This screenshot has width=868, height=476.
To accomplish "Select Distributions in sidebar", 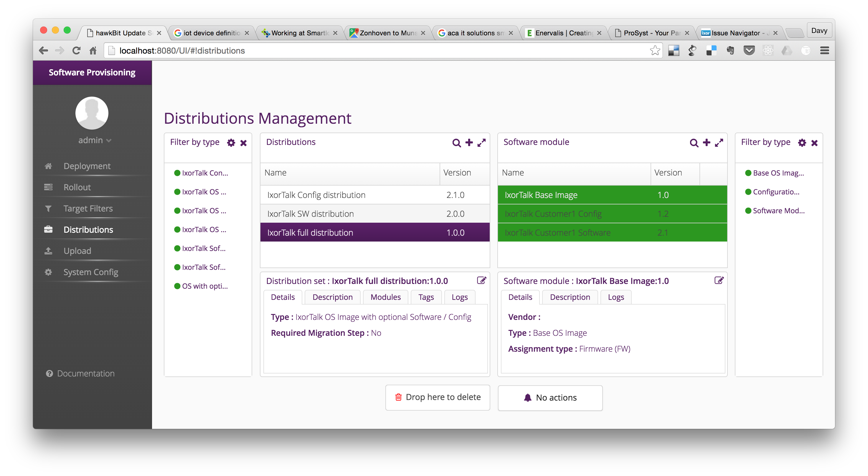I will (88, 229).
